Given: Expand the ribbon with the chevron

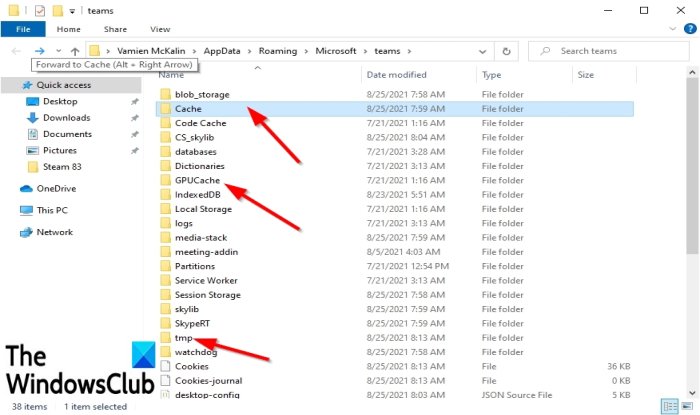Looking at the screenshot, I should coord(672,29).
